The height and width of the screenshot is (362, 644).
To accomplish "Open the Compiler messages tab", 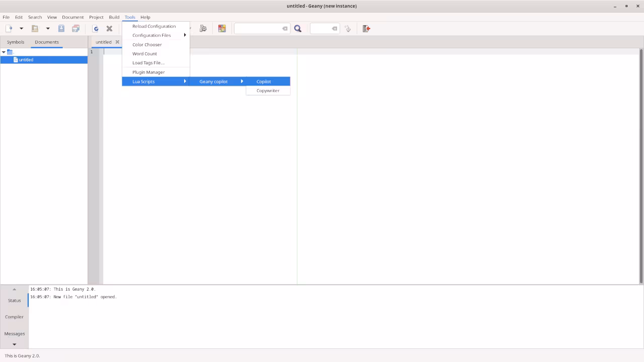I will point(14,317).
